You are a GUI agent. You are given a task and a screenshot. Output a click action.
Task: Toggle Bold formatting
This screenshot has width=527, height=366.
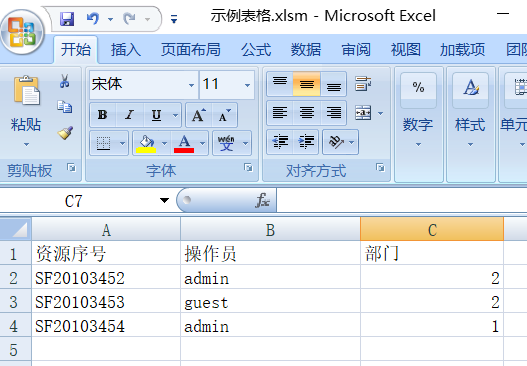[x=103, y=115]
